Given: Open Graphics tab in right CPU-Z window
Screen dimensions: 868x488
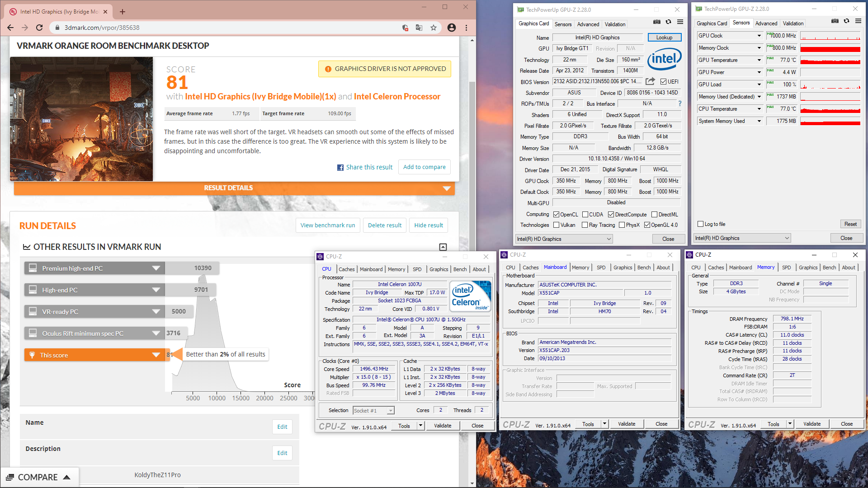Looking at the screenshot, I should click(x=808, y=267).
